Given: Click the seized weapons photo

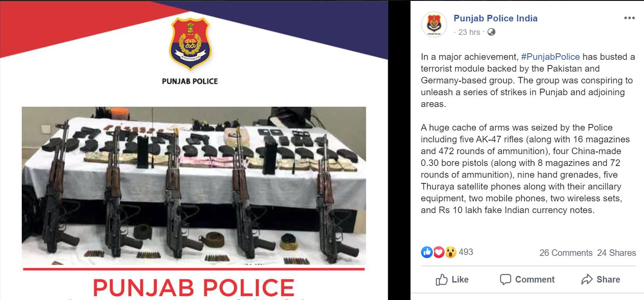Looking at the screenshot, I should point(194,186).
